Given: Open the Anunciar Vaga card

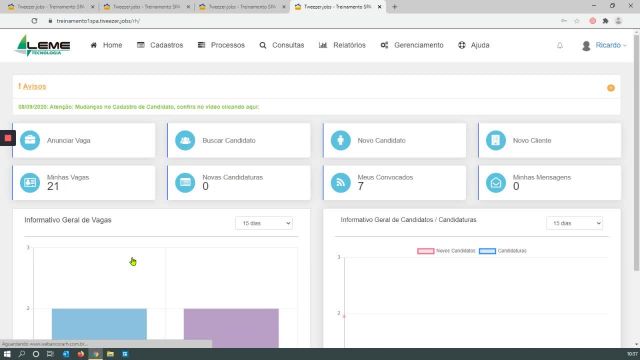Looking at the screenshot, I should (x=84, y=140).
